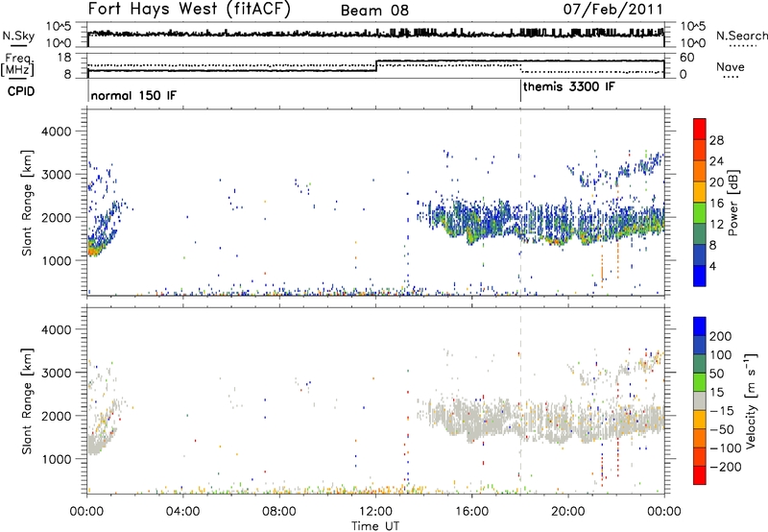Image resolution: width=768 pixels, height=532 pixels.
Task: Click the dashed 18:00 CPID line in the velocity panel
Action: [520, 400]
